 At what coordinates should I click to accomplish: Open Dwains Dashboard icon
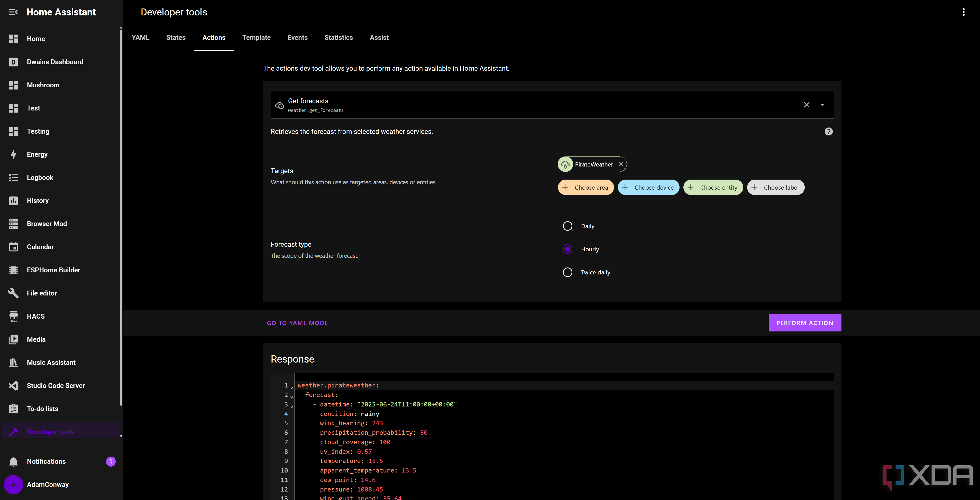coord(13,62)
